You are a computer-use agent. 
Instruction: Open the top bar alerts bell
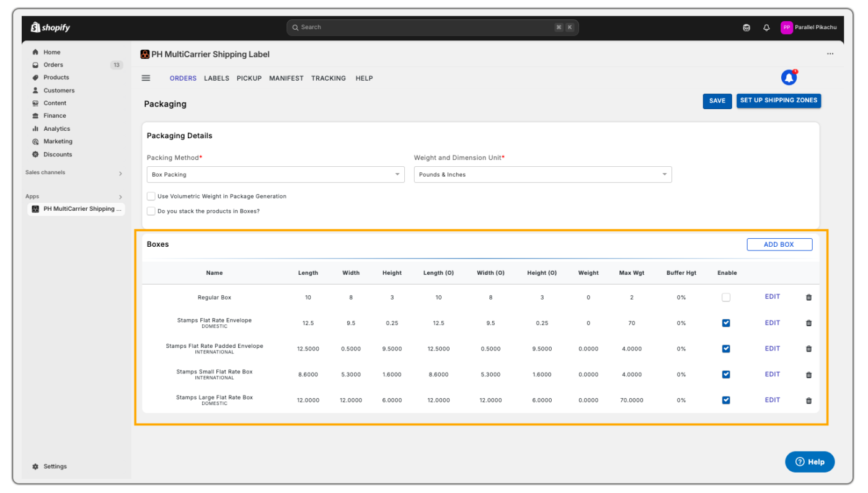tap(766, 27)
